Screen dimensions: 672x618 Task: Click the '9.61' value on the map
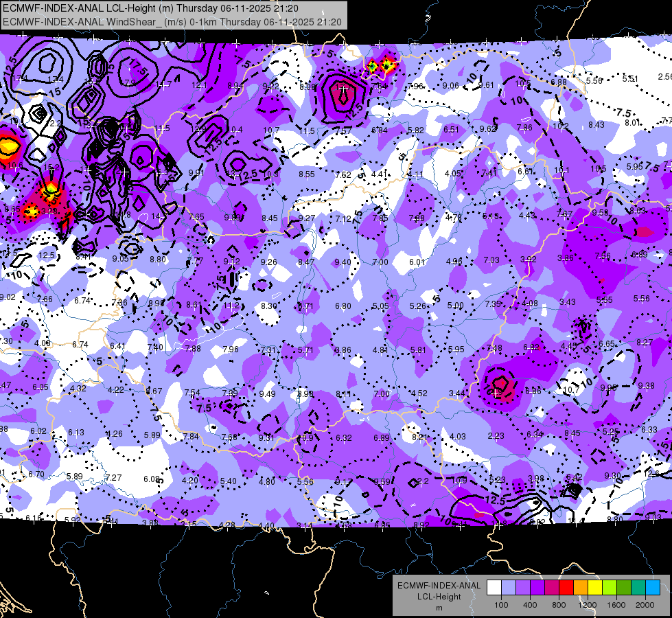tap(487, 85)
